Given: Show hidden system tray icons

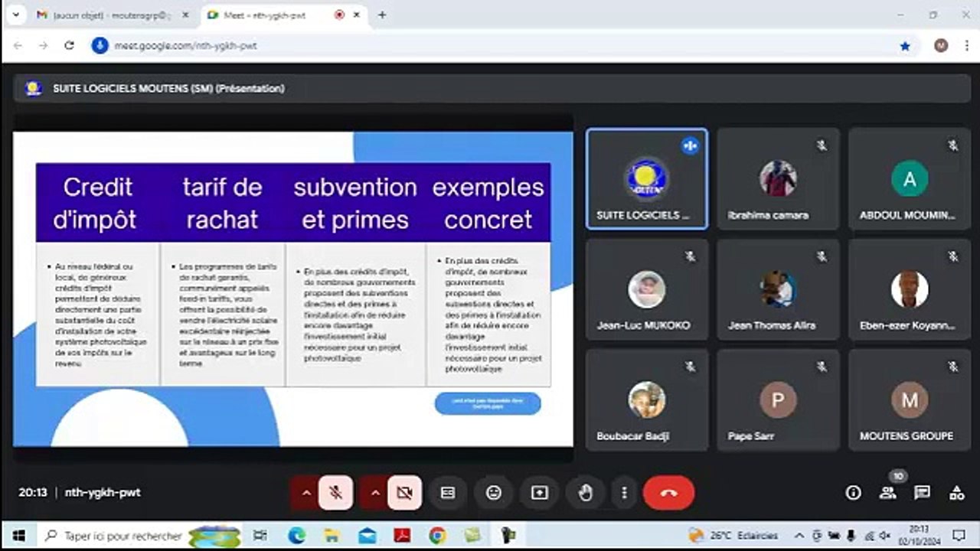Looking at the screenshot, I should point(799,536).
